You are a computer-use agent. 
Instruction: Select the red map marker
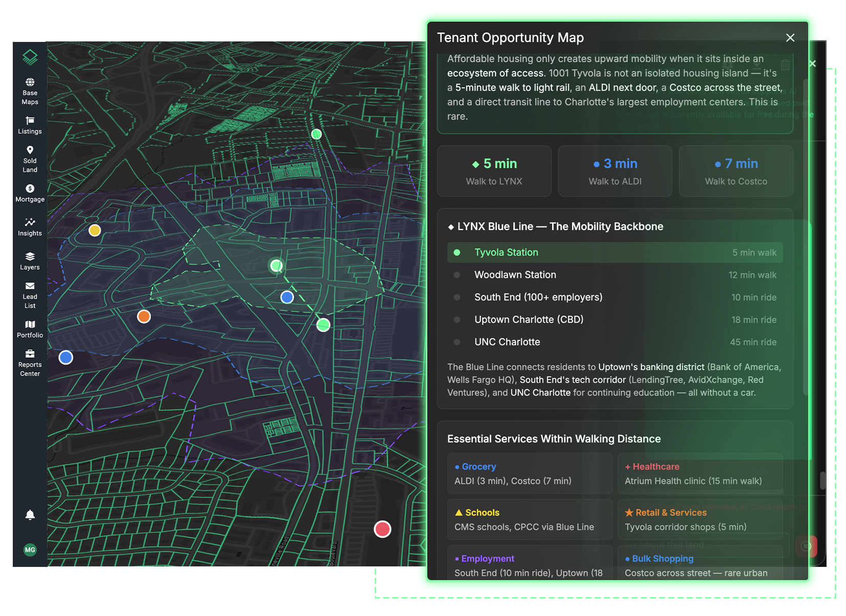pyautogui.click(x=382, y=529)
